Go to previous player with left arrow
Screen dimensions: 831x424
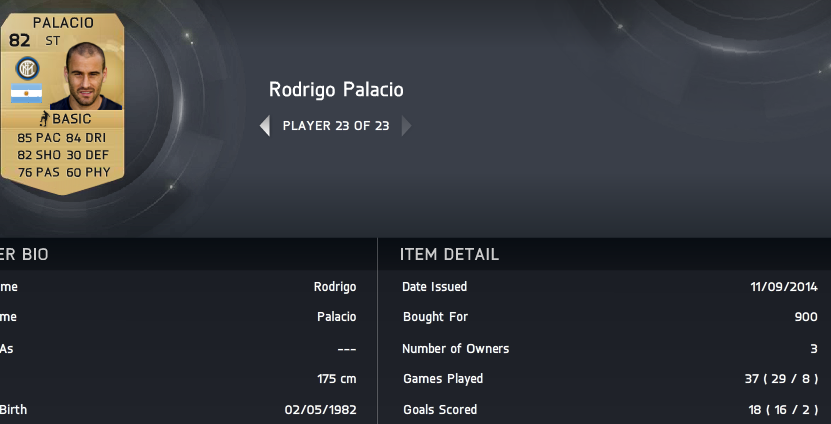point(264,126)
